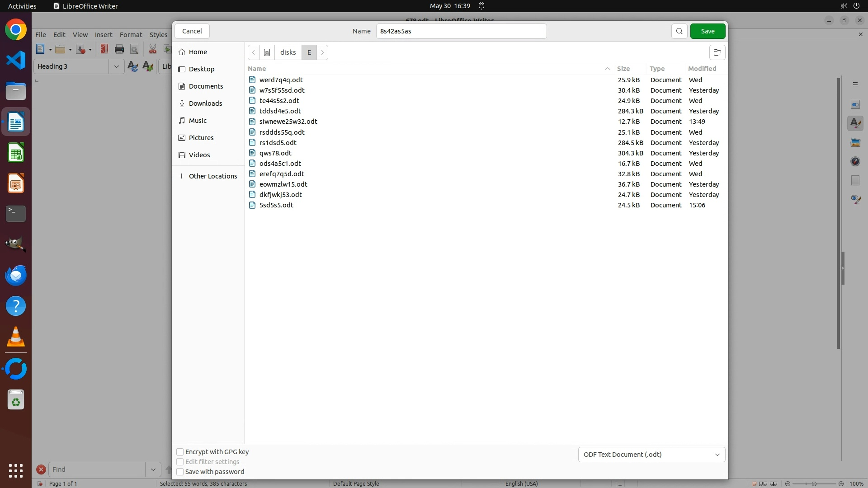Click the Print icon in the toolbar
This screenshot has height=488, width=868.
coord(119,49)
